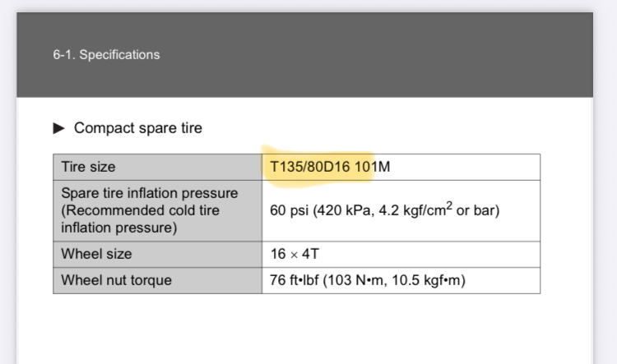The height and width of the screenshot is (364, 617).
Task: Click the "101M" load index text
Action: 372,167
